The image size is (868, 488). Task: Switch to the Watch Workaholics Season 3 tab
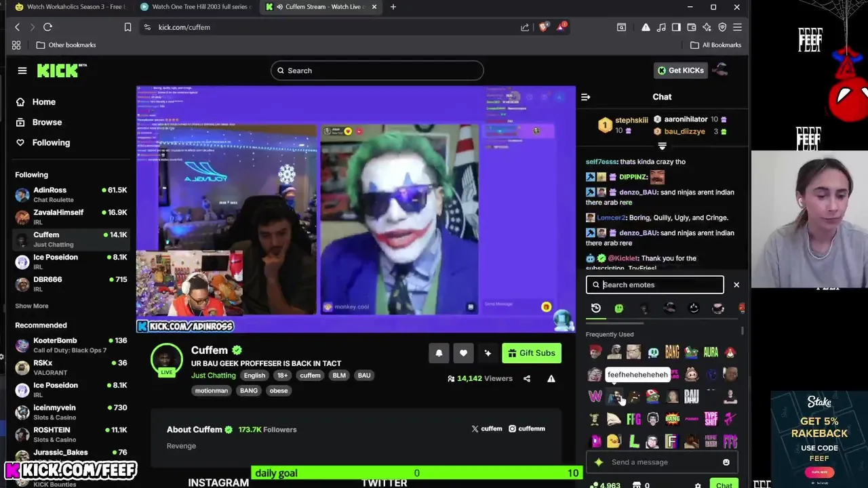(x=71, y=7)
